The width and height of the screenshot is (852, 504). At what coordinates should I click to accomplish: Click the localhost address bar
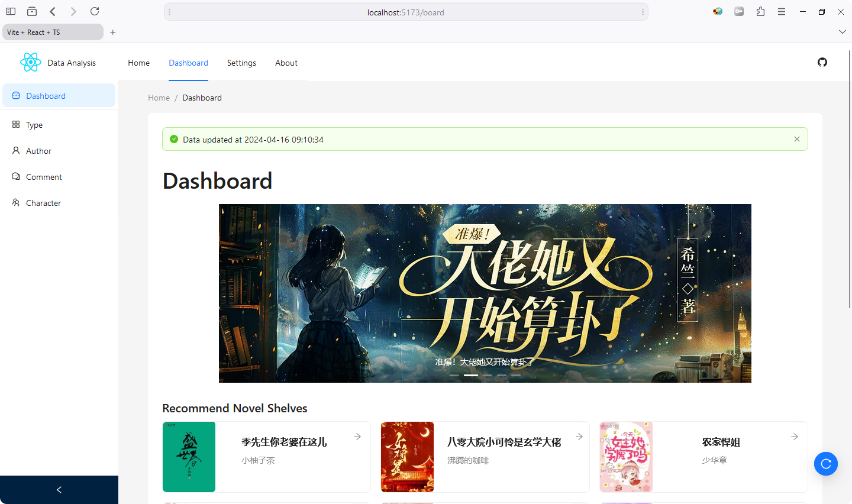(406, 12)
